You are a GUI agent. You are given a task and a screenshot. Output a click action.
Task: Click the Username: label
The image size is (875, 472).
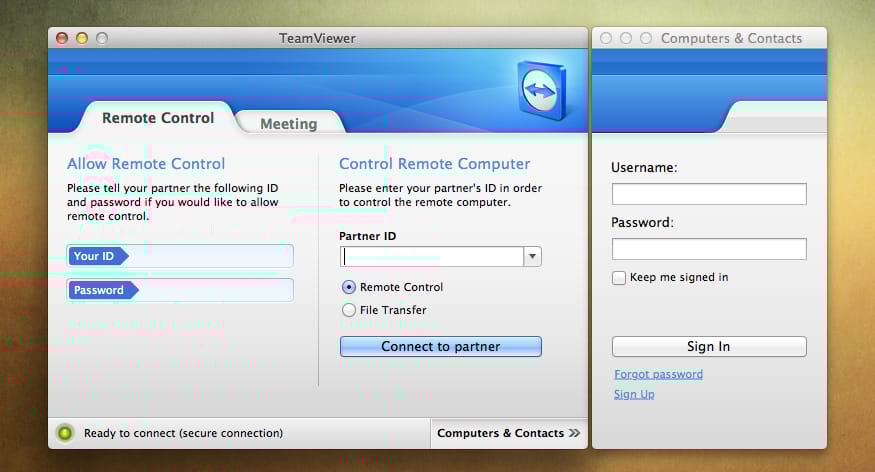coord(644,167)
